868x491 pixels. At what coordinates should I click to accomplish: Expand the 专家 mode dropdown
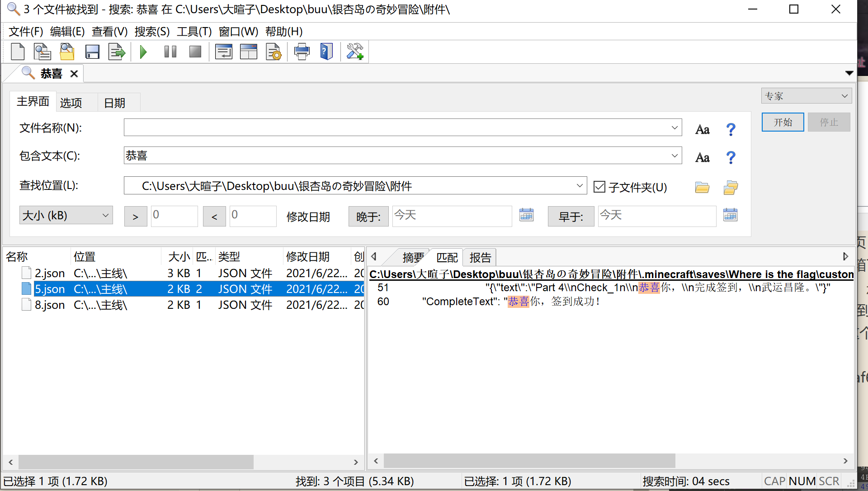point(806,96)
